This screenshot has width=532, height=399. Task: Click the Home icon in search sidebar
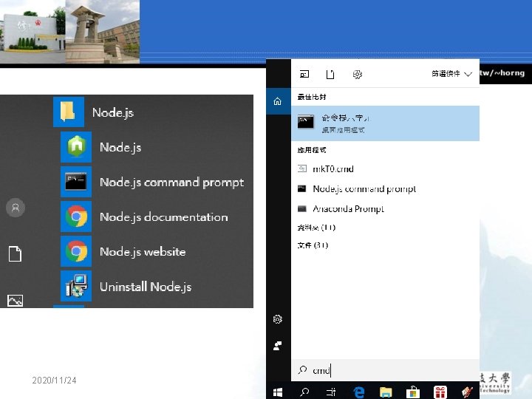(278, 101)
